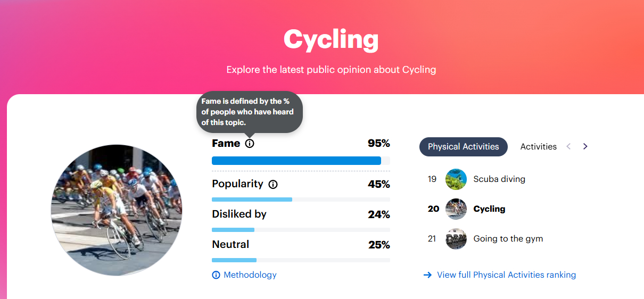Click the Cycling ranking thumbnail image

point(456,209)
